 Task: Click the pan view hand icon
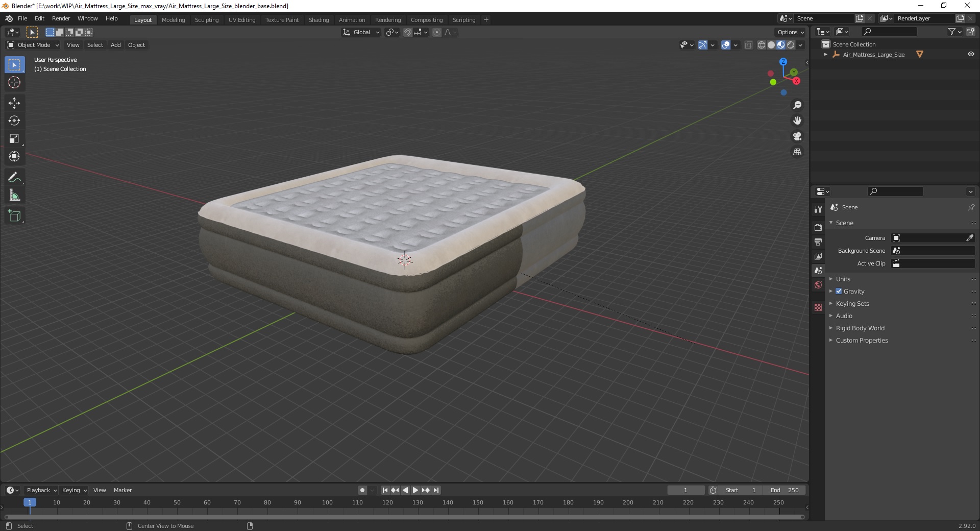pos(797,121)
